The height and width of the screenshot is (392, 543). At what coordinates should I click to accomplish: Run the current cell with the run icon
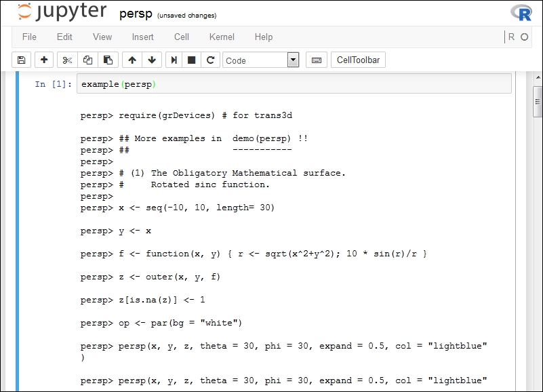point(174,60)
